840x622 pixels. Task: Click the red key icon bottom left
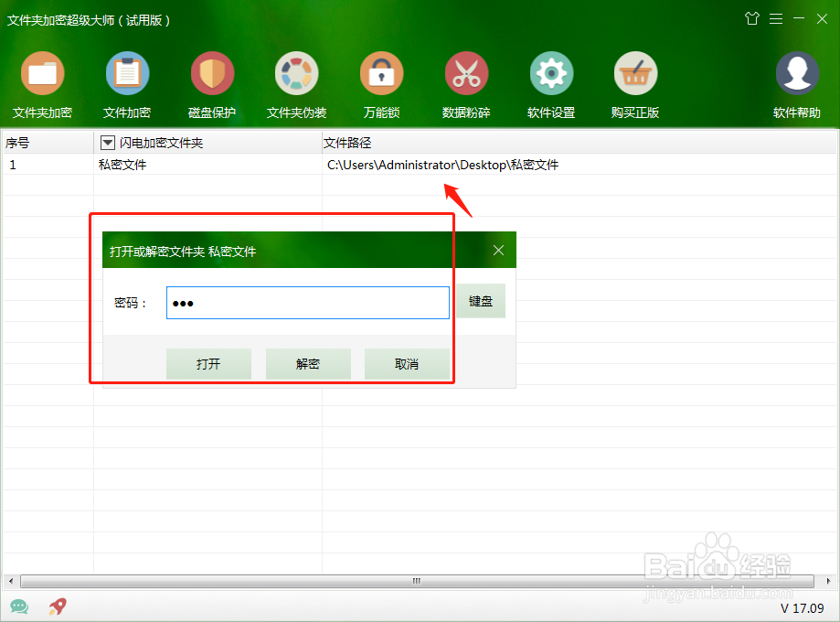57,606
